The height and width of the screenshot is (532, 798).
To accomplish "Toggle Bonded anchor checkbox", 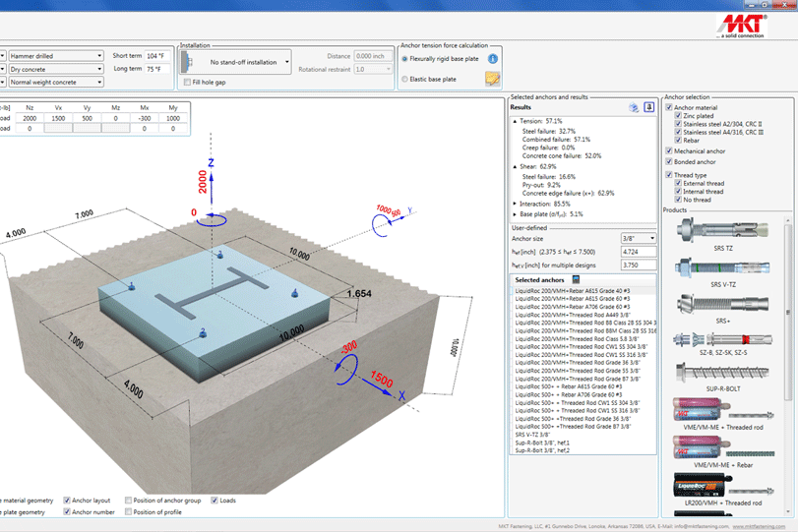I will pyautogui.click(x=669, y=161).
